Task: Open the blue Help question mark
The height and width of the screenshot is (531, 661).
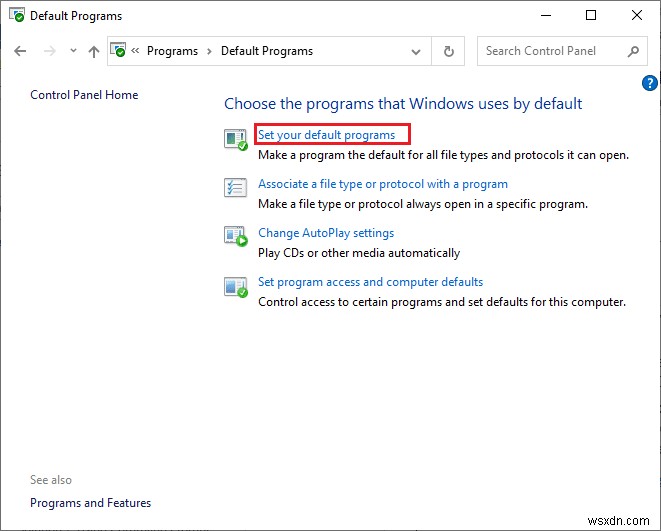Action: (650, 83)
